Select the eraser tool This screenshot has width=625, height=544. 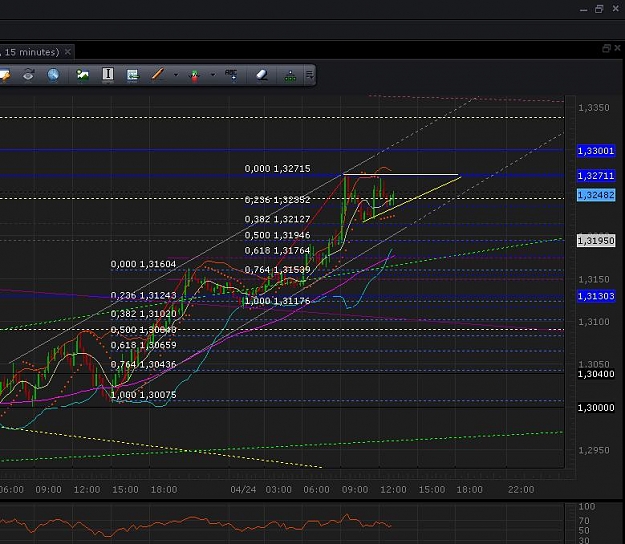click(x=261, y=75)
